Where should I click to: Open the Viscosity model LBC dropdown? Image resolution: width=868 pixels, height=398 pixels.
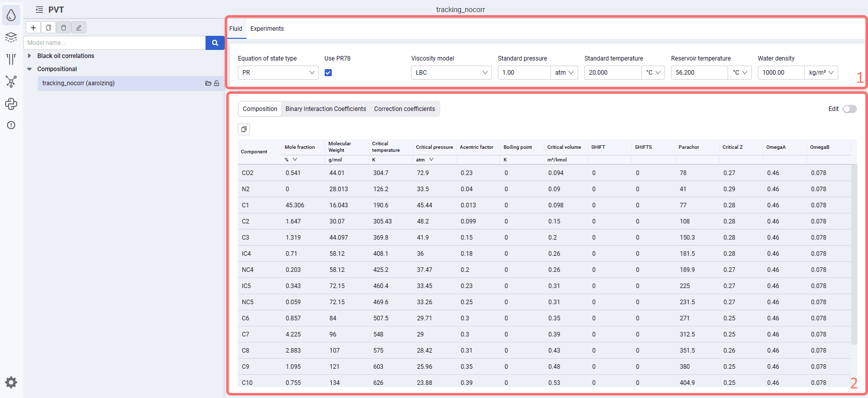pos(451,73)
